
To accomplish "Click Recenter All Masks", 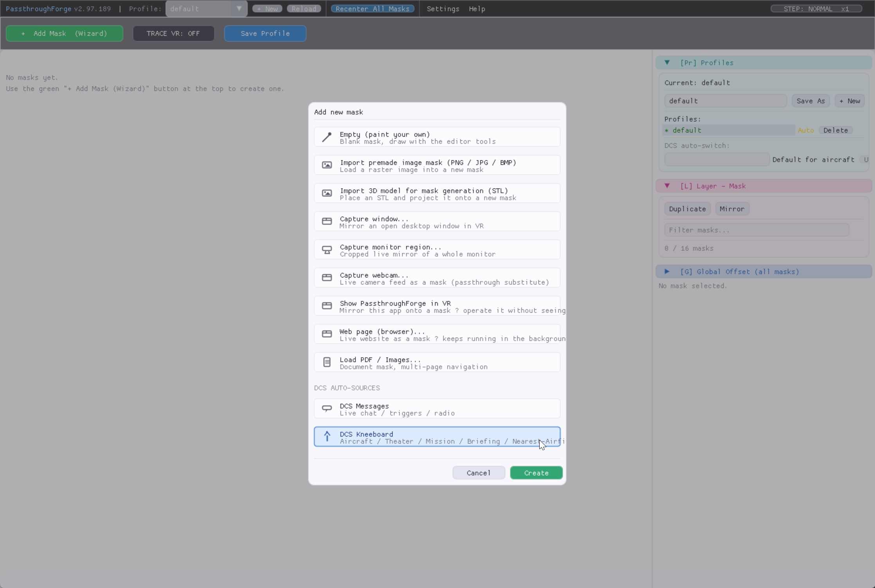I will pyautogui.click(x=373, y=9).
